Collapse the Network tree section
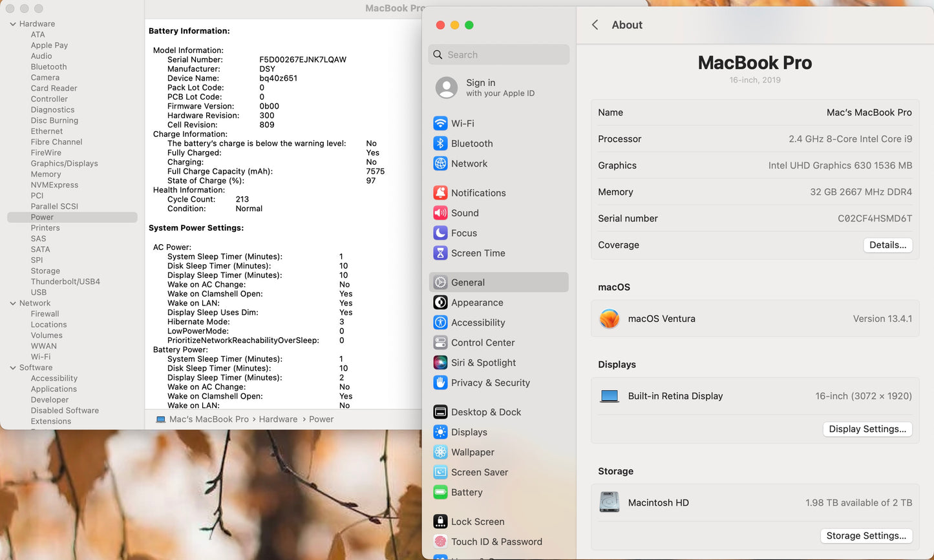934x560 pixels. click(13, 302)
